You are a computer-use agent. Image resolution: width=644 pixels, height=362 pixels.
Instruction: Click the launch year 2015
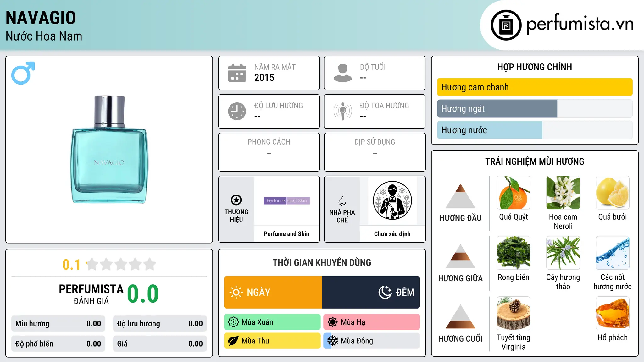click(x=264, y=78)
